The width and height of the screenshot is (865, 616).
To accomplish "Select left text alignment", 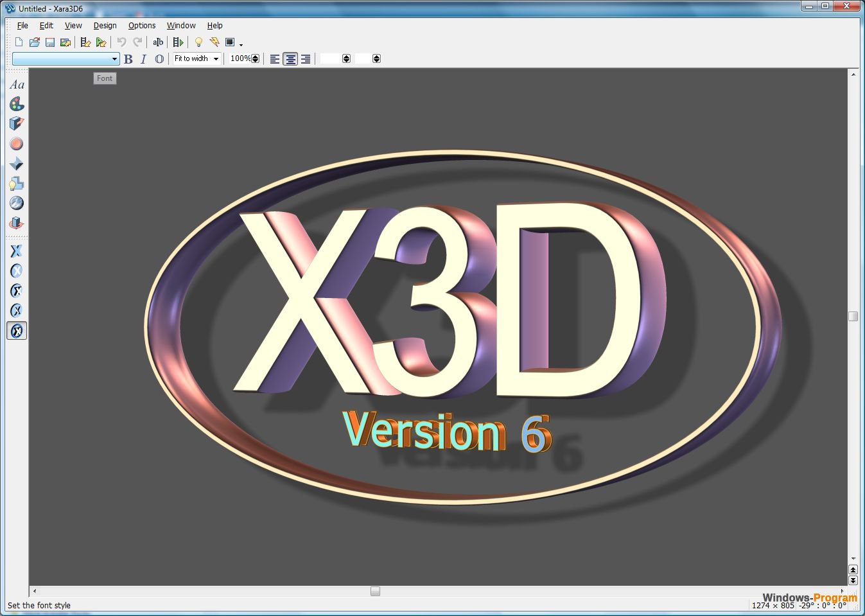I will click(x=275, y=59).
